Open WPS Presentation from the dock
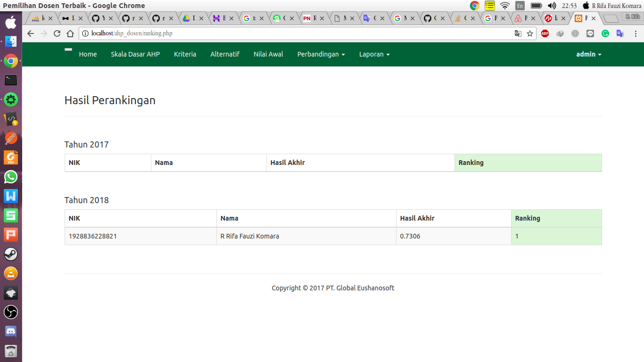The height and width of the screenshot is (362, 644). (x=11, y=235)
